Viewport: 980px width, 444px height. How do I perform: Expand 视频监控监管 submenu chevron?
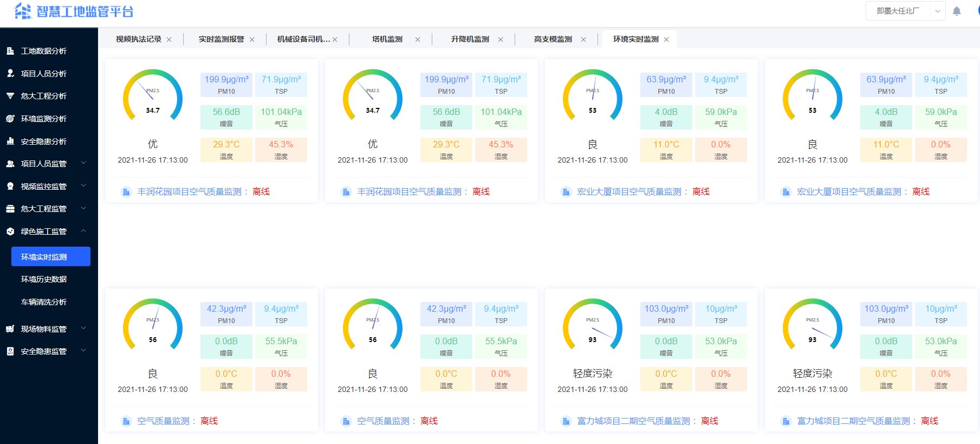[x=83, y=185]
